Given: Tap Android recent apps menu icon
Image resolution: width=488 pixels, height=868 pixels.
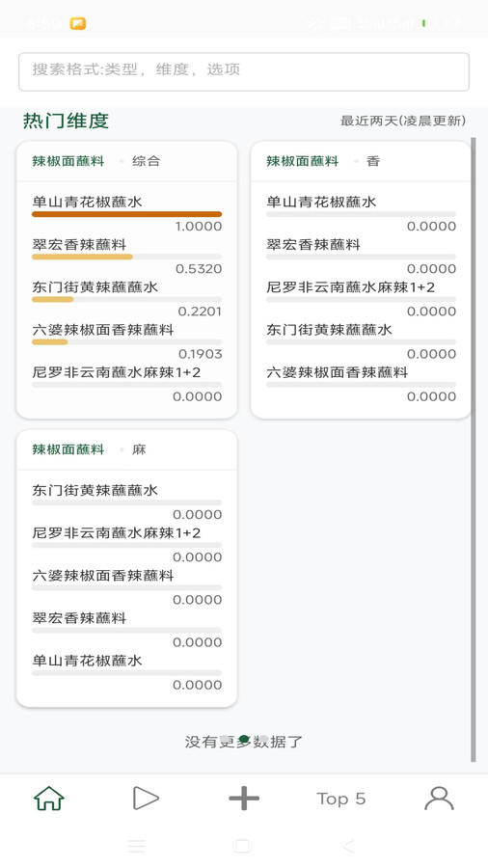Looking at the screenshot, I should (137, 846).
